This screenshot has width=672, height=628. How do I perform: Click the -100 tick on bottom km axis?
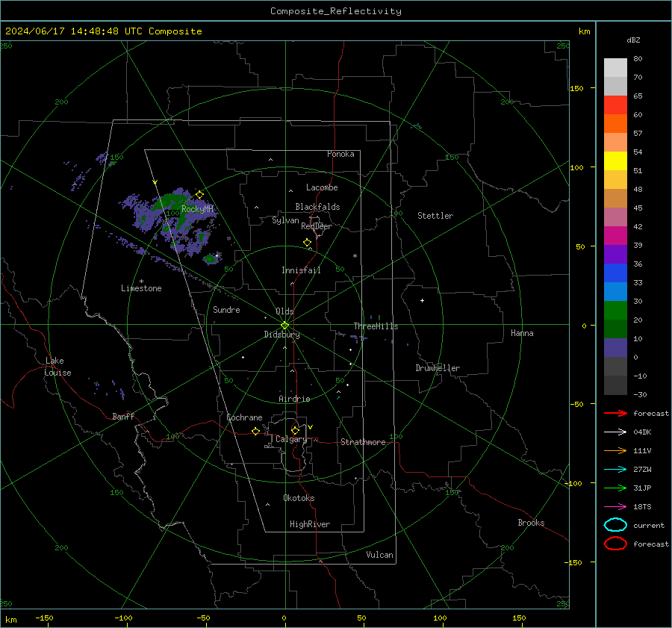pos(123,618)
